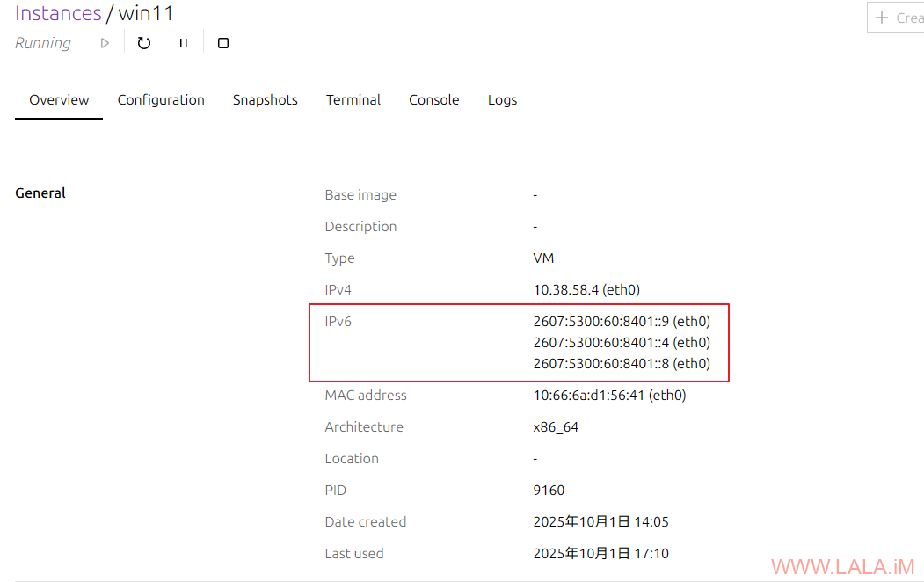Viewport: 924px width, 582px height.
Task: Switch to the Console tab
Action: point(433,100)
